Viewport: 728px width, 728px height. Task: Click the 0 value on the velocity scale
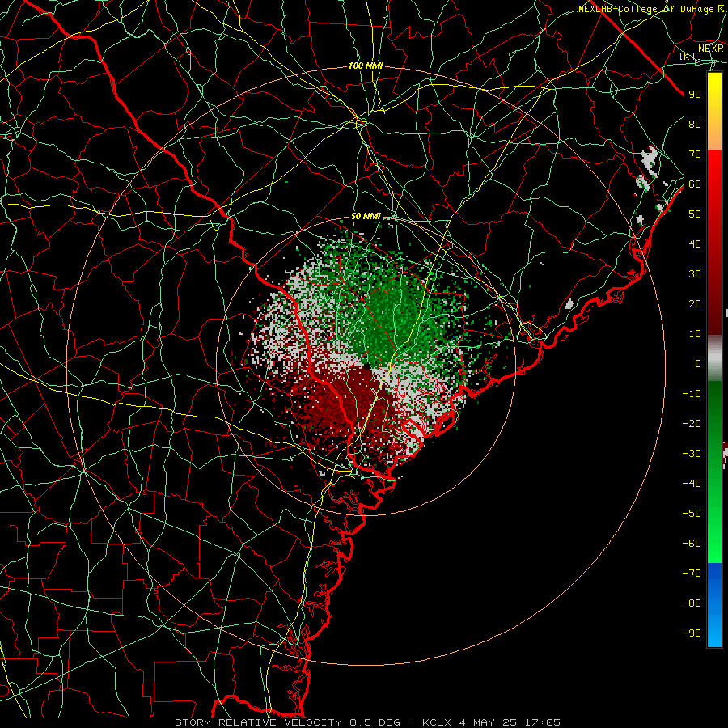coord(698,363)
